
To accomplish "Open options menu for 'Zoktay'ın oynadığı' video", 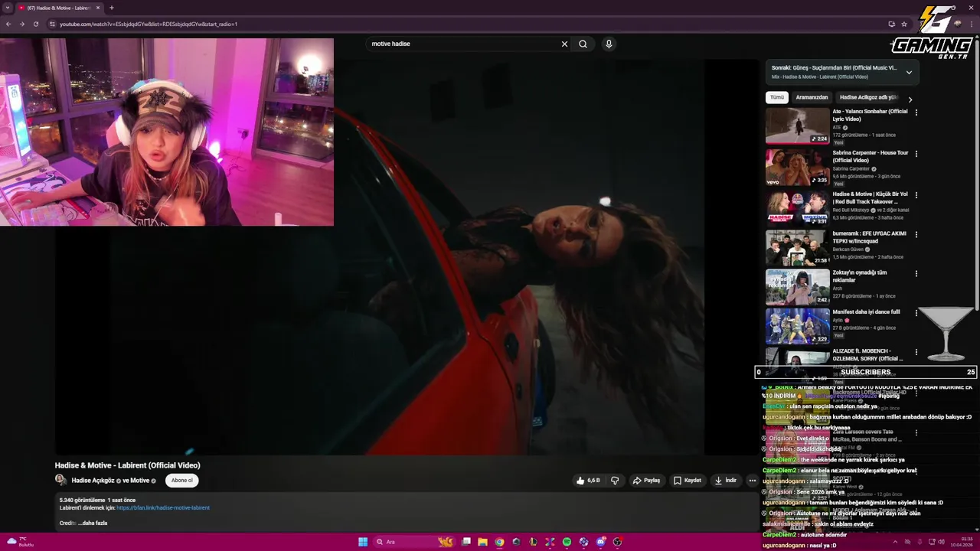I will pyautogui.click(x=916, y=273).
